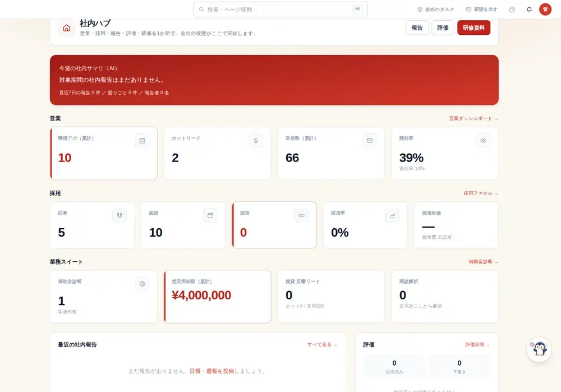Open the 補助金診断 link at section right
Screen dimensions: 561x392
point(484,262)
